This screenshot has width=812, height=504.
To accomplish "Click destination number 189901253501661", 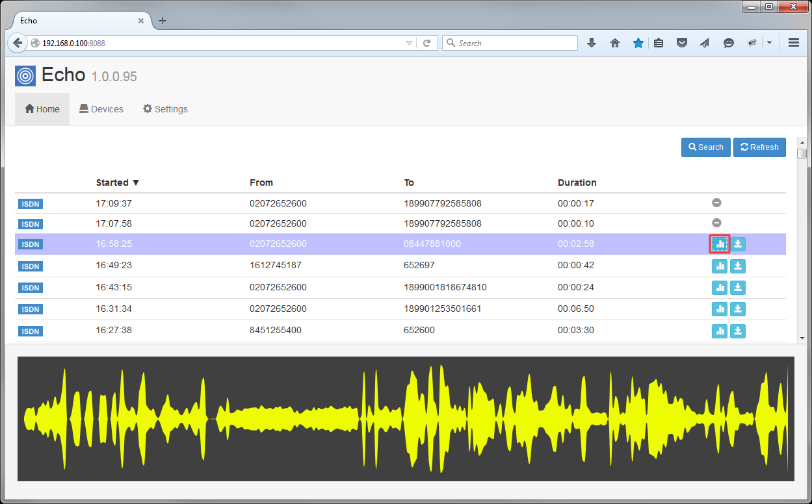I will pyautogui.click(x=443, y=309).
